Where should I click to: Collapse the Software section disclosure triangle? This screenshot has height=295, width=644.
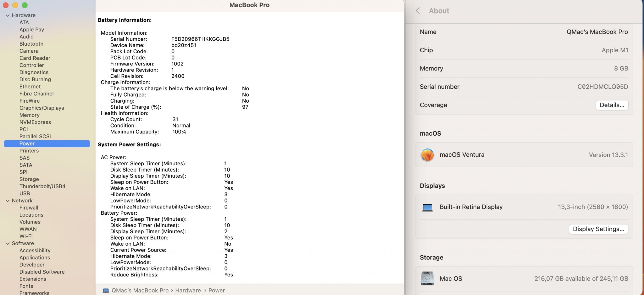click(8, 244)
